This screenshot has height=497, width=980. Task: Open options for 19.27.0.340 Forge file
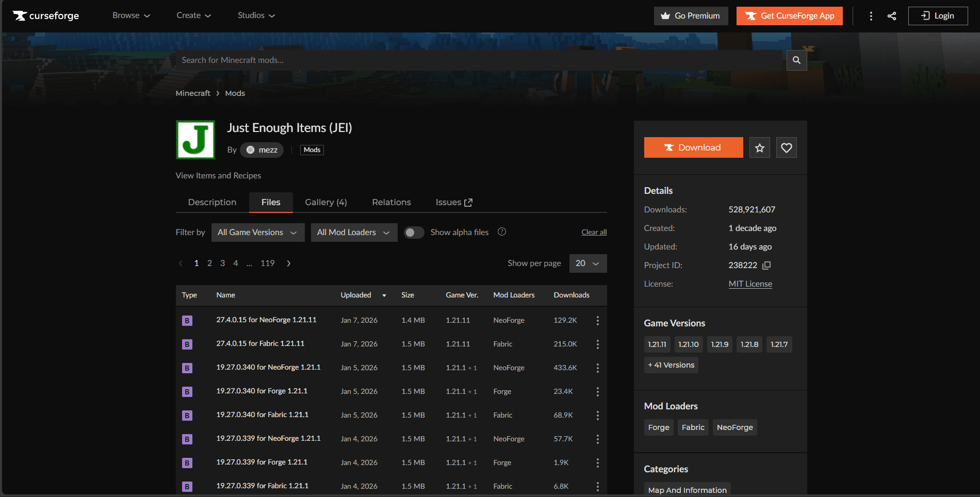click(x=598, y=392)
